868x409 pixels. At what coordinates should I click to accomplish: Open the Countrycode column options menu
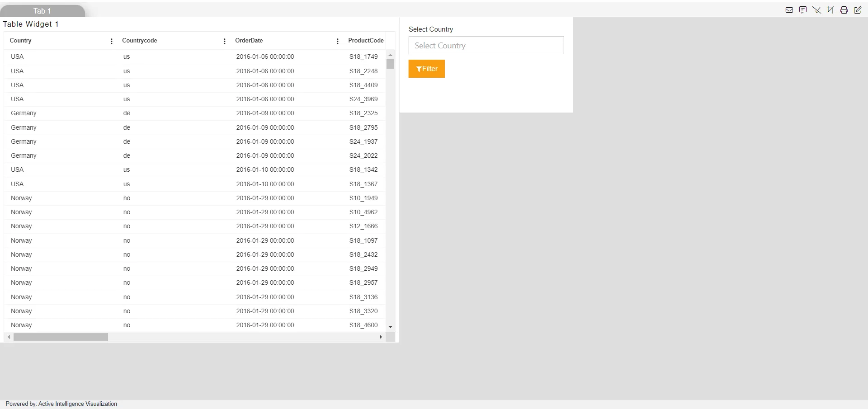(x=225, y=41)
